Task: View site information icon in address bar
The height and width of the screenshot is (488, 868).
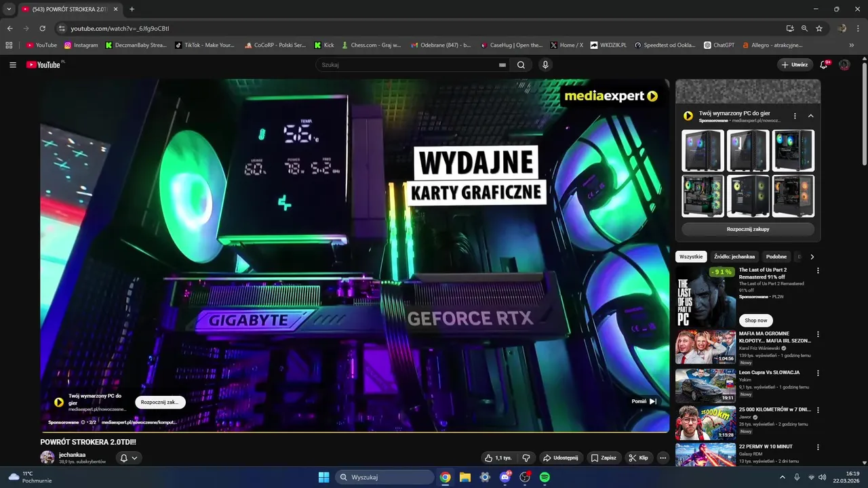Action: (x=62, y=28)
